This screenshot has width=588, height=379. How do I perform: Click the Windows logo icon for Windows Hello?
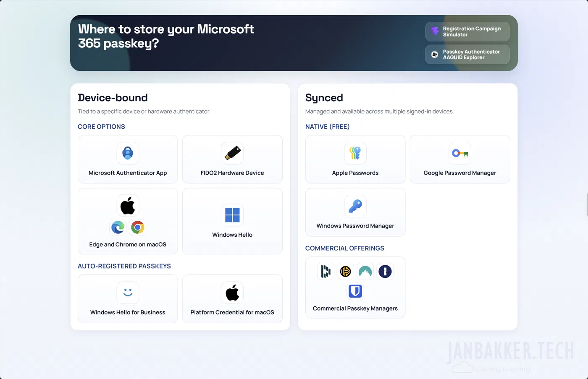(x=232, y=215)
